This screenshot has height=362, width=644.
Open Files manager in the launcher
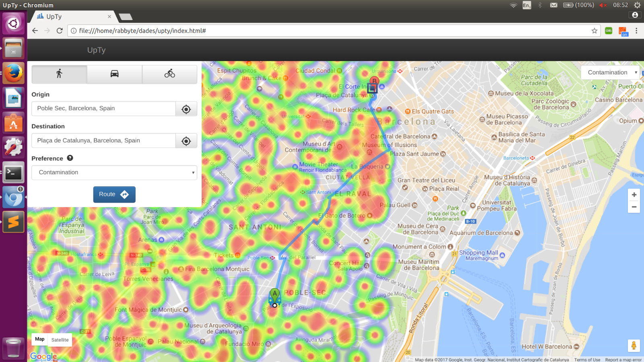(13, 48)
